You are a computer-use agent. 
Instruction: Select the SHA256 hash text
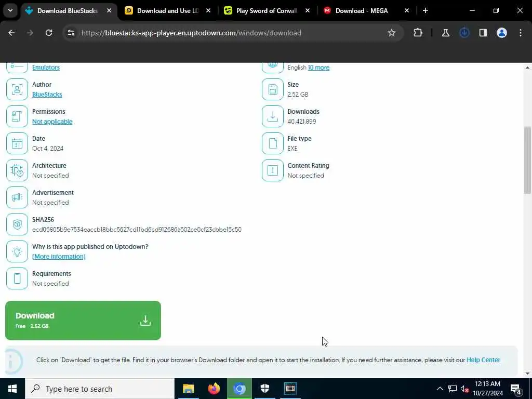tap(137, 230)
